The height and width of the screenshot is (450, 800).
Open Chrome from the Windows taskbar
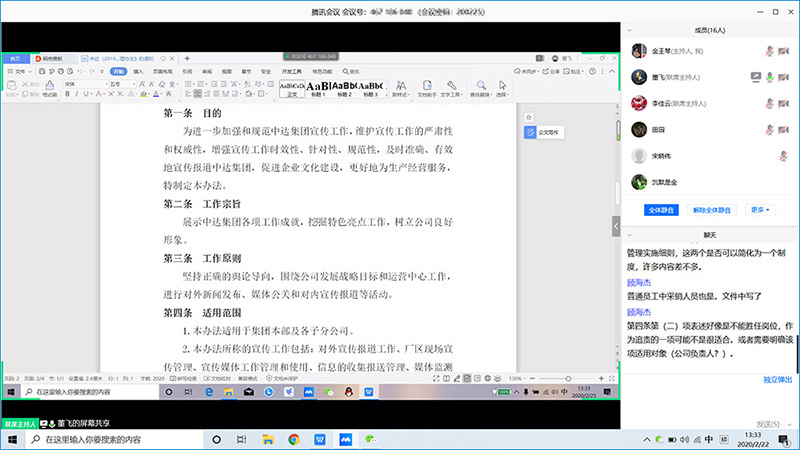(294, 439)
